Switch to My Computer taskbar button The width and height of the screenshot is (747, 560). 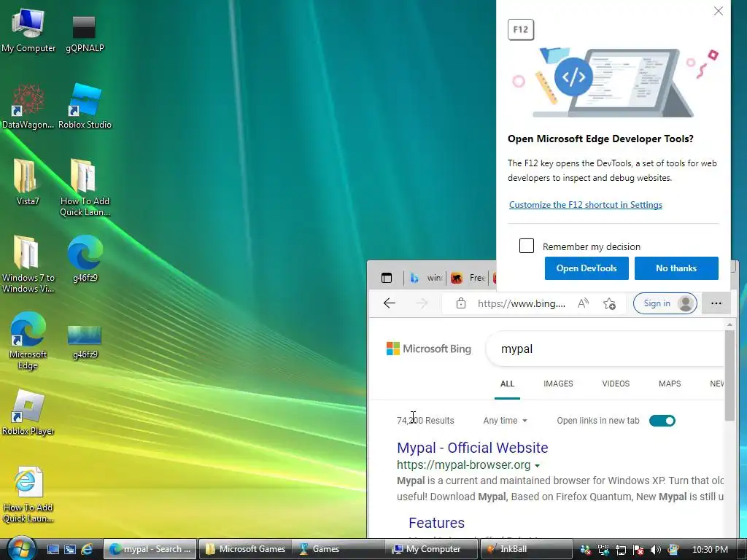[x=432, y=549]
